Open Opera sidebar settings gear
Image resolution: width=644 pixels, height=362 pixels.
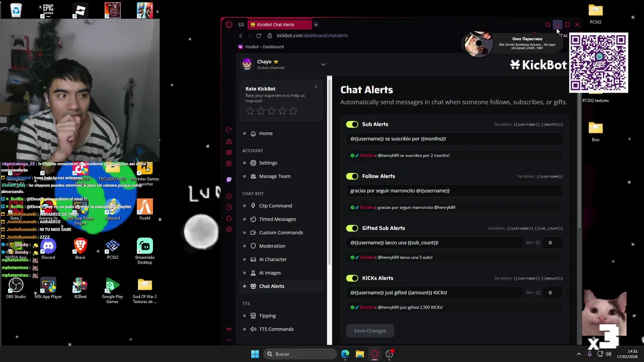(x=229, y=230)
